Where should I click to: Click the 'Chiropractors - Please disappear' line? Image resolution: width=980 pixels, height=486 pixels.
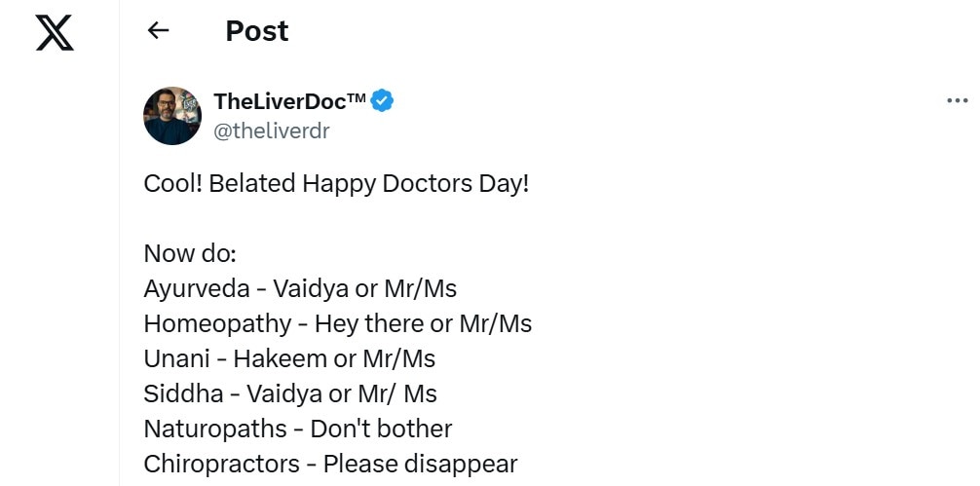tap(330, 465)
